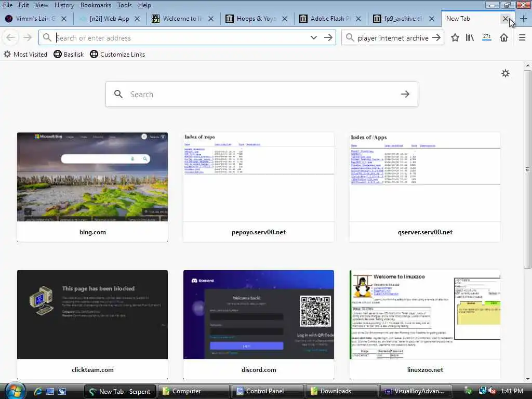Submit the 'player internet archive' search arrow
This screenshot has width=532, height=399.
click(x=436, y=37)
